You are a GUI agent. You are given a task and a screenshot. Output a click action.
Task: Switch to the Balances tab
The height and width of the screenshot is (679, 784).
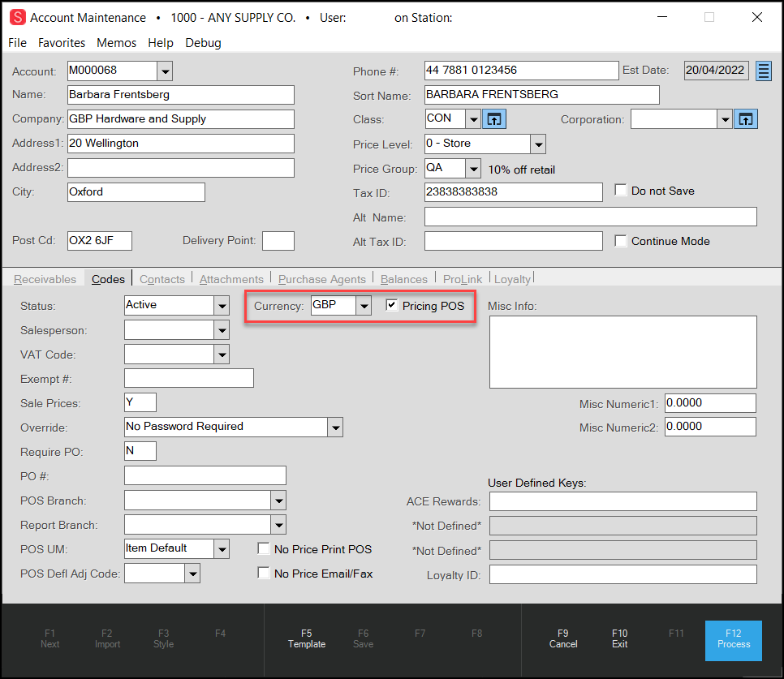(404, 279)
